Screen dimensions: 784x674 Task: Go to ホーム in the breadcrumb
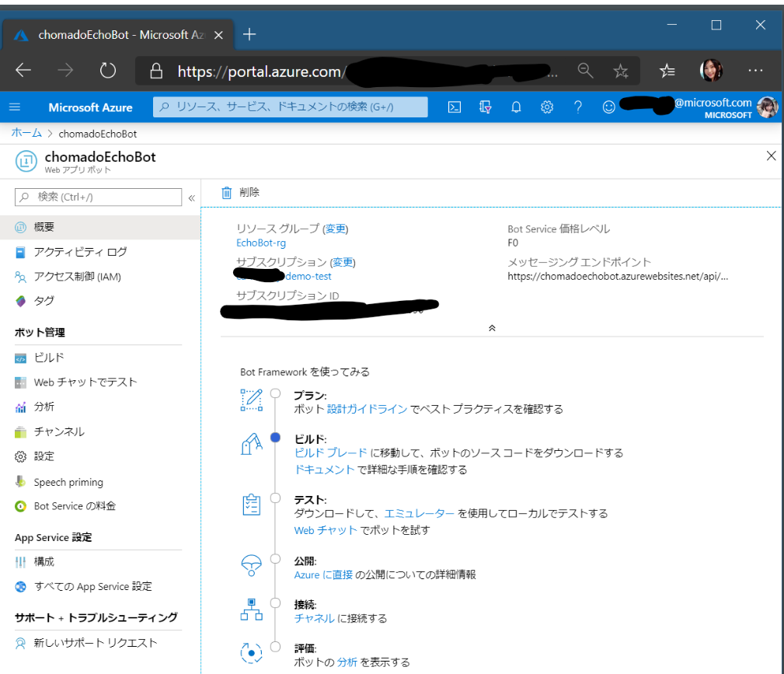(26, 133)
